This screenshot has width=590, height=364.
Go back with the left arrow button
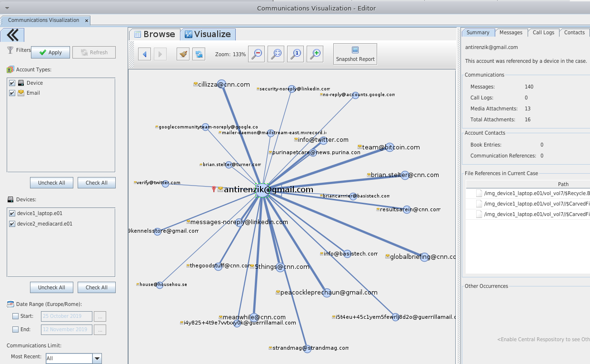(x=144, y=54)
